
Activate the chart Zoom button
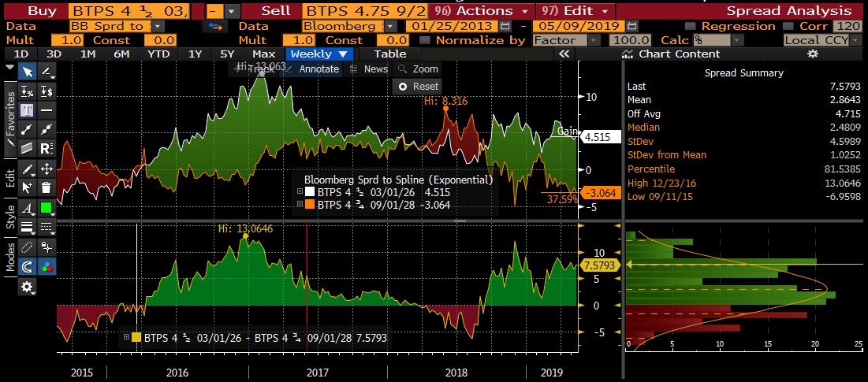(419, 69)
